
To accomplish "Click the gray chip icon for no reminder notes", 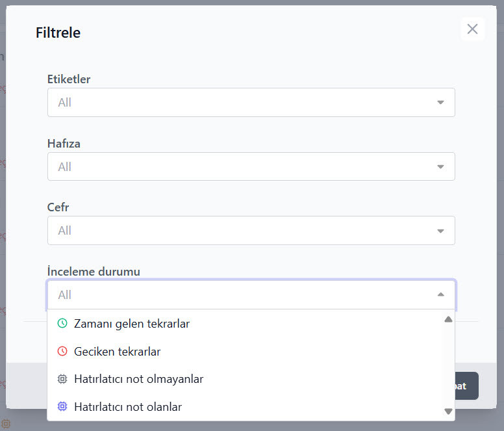I will click(62, 379).
